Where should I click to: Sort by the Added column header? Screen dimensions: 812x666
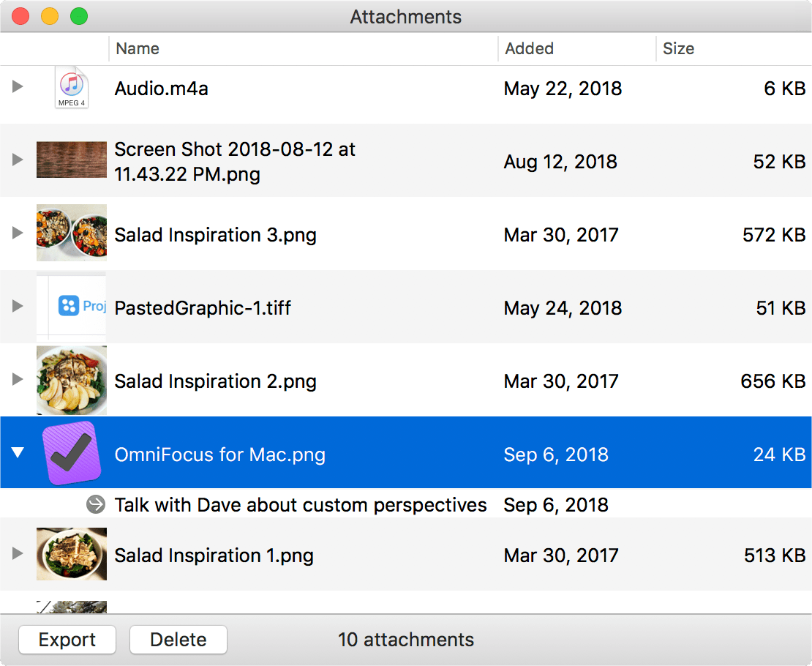pyautogui.click(x=576, y=48)
